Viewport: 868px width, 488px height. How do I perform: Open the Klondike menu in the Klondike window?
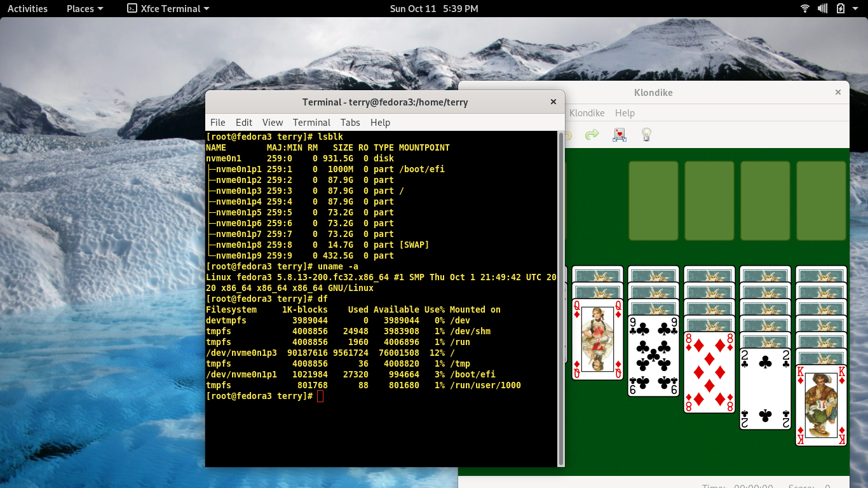click(x=587, y=112)
